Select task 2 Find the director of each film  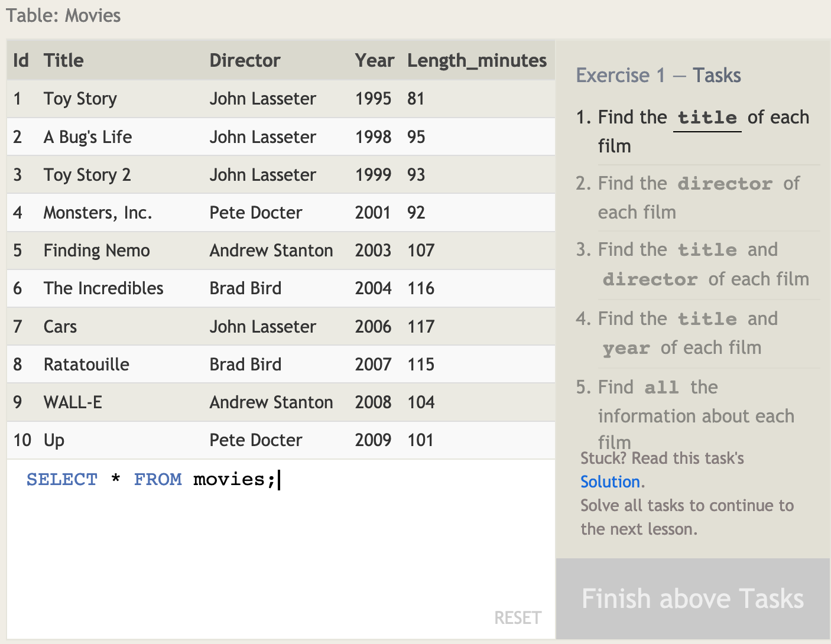697,197
